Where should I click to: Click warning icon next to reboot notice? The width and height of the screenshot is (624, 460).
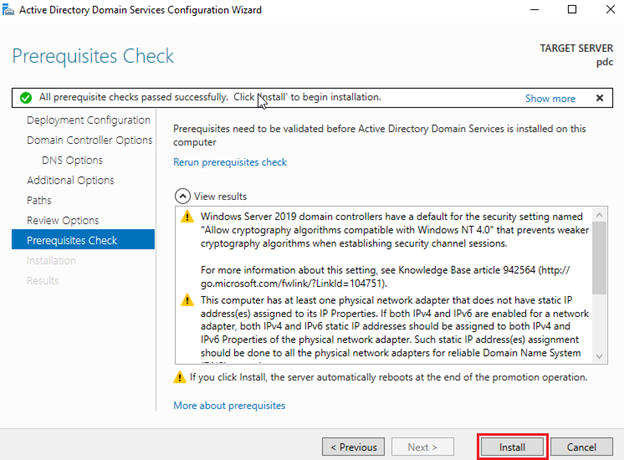click(x=179, y=377)
